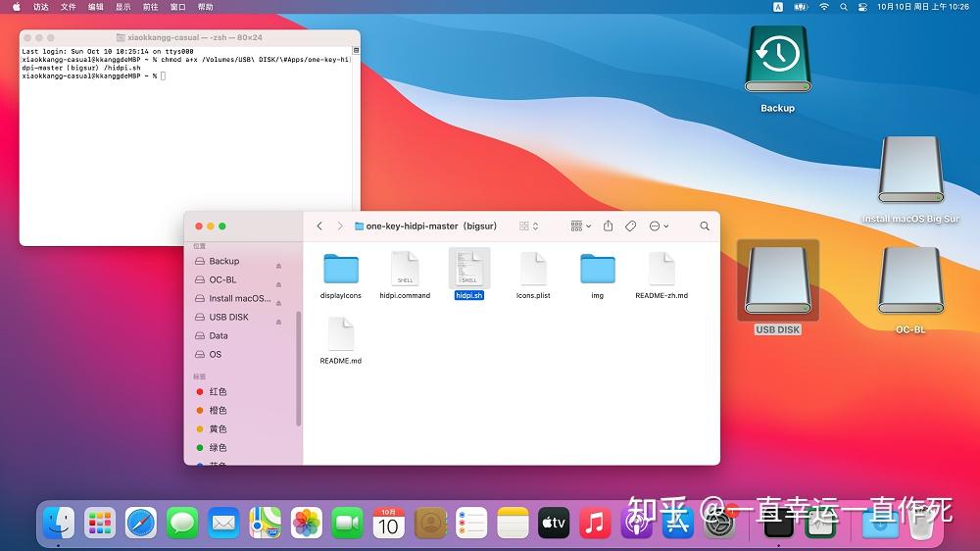The width and height of the screenshot is (980, 551).
Task: Open the 访达 menu
Action: click(x=41, y=7)
